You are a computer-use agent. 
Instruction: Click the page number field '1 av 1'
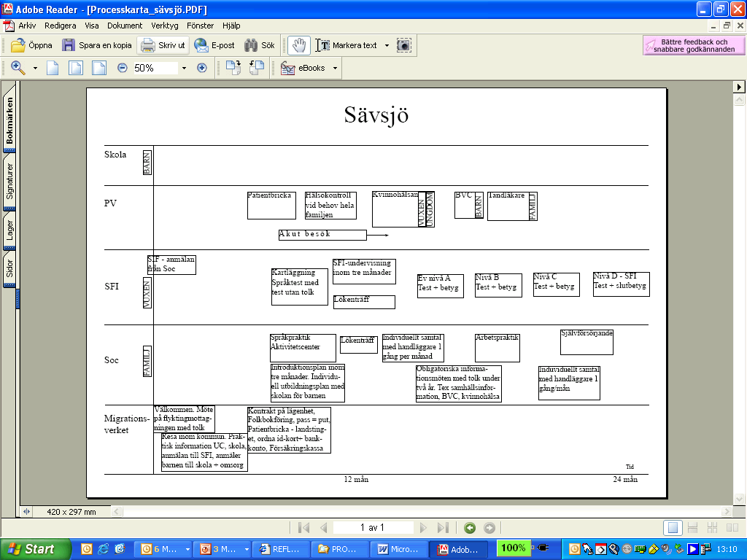(373, 528)
